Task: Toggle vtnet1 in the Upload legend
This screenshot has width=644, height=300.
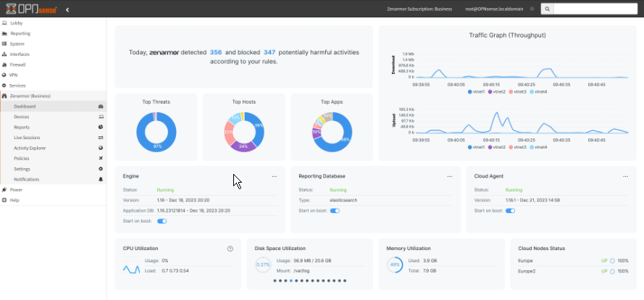Action: (x=476, y=147)
